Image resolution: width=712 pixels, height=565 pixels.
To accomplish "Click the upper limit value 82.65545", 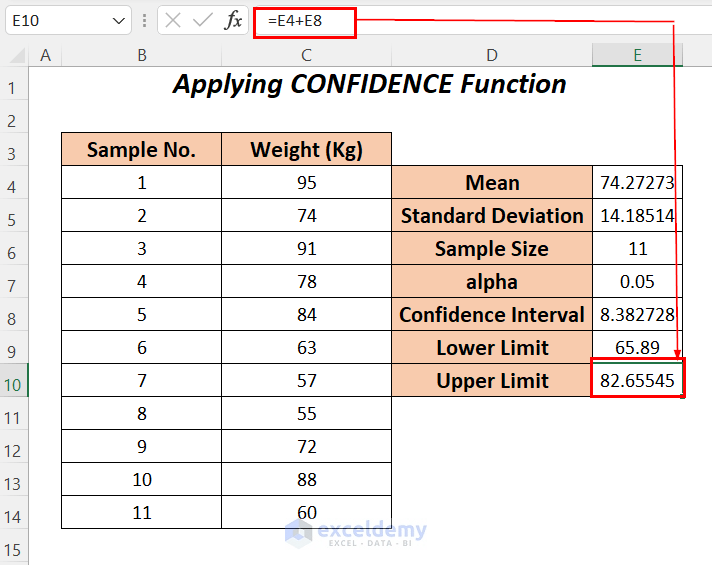I will [637, 380].
